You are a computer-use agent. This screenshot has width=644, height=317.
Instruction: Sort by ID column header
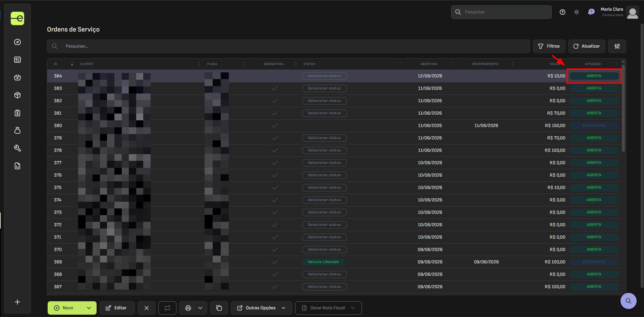[63, 64]
